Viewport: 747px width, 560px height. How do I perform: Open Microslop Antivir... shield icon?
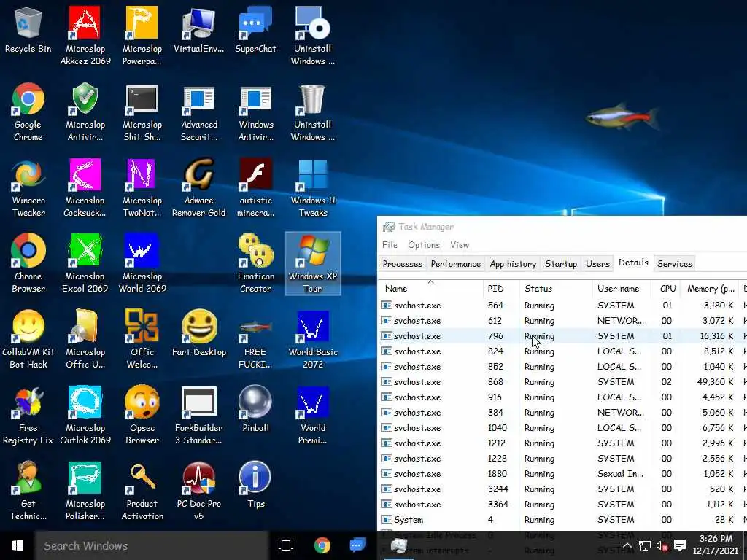coord(85,112)
